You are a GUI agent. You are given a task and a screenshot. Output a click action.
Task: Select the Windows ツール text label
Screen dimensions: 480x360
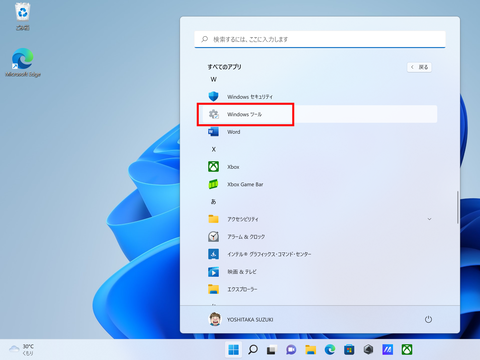click(244, 114)
